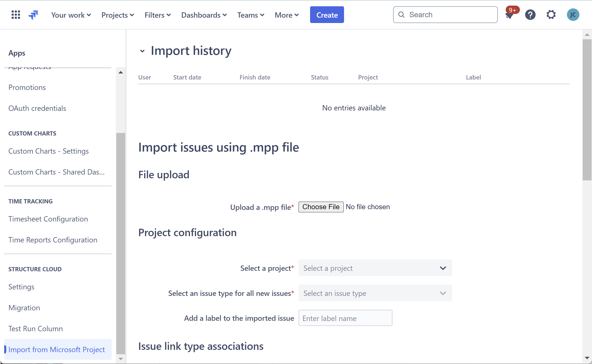
Task: Open Custom Charts - Settings
Action: (x=48, y=151)
